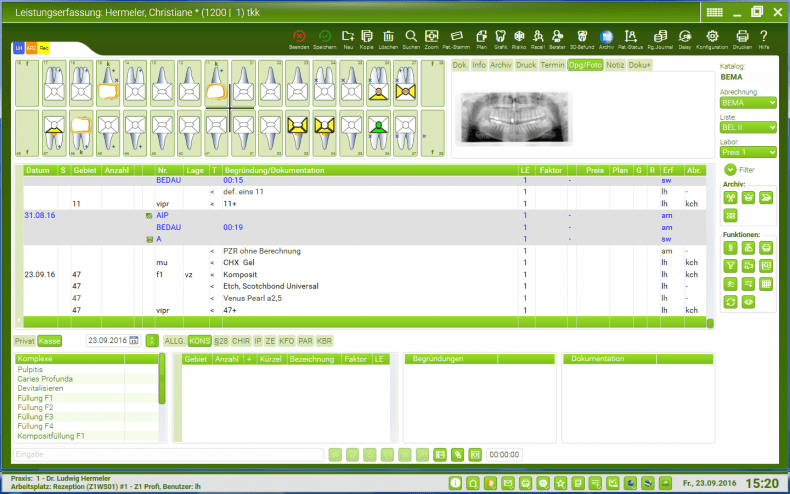Switch to the Doku+ tab
This screenshot has height=494, width=790.
click(640, 65)
